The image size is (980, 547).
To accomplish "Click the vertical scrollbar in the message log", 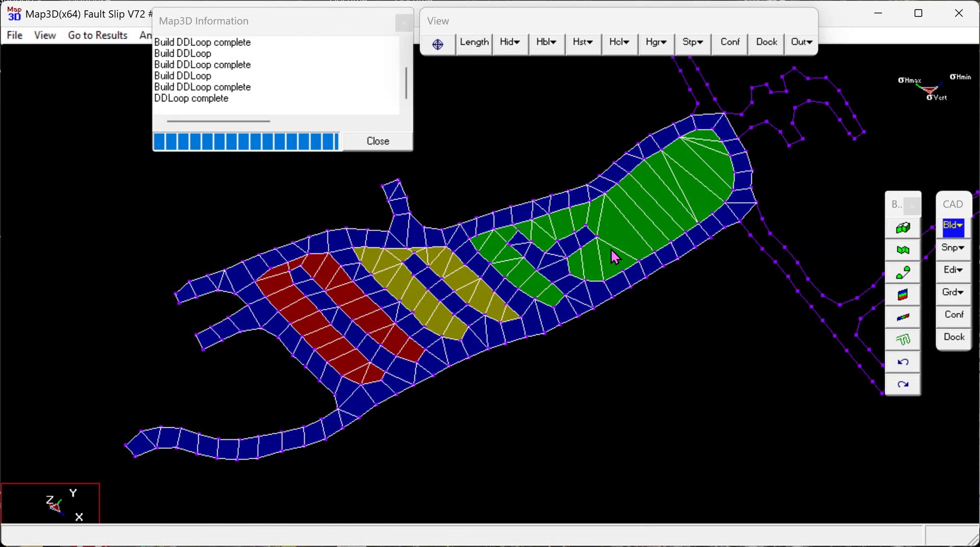I will (x=406, y=83).
